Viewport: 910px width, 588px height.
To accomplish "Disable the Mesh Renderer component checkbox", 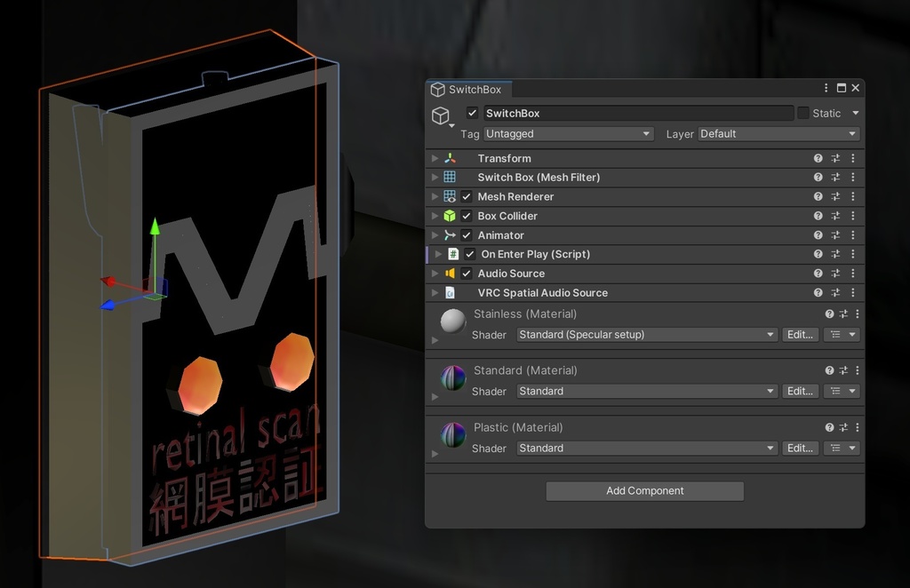I will pos(466,196).
